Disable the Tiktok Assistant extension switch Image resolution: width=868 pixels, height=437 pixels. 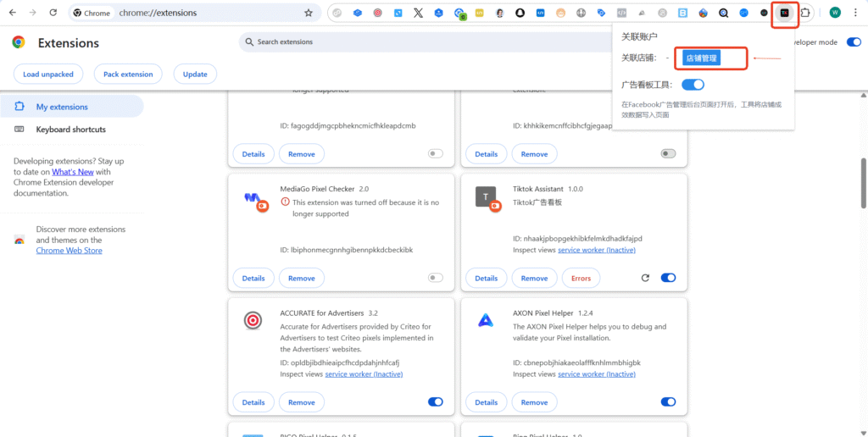click(668, 278)
